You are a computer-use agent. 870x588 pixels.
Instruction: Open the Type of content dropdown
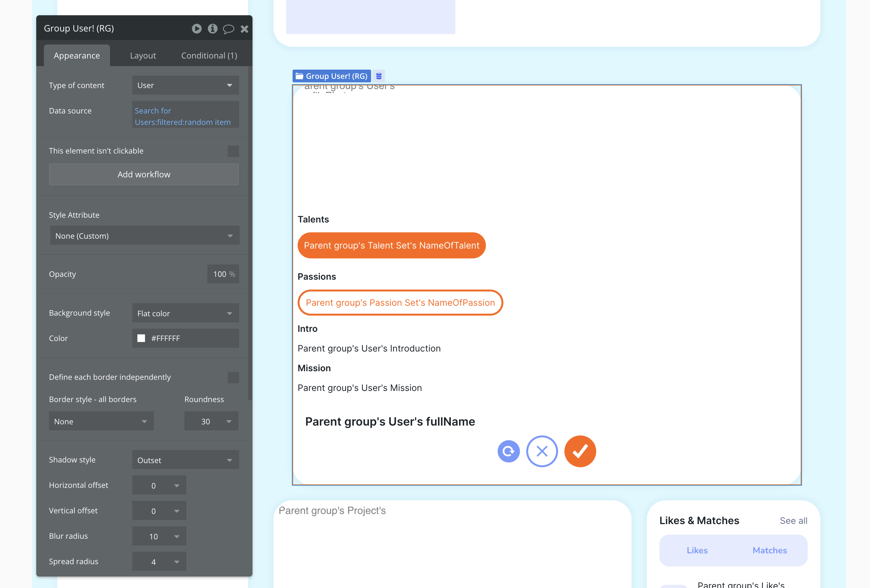pos(185,85)
